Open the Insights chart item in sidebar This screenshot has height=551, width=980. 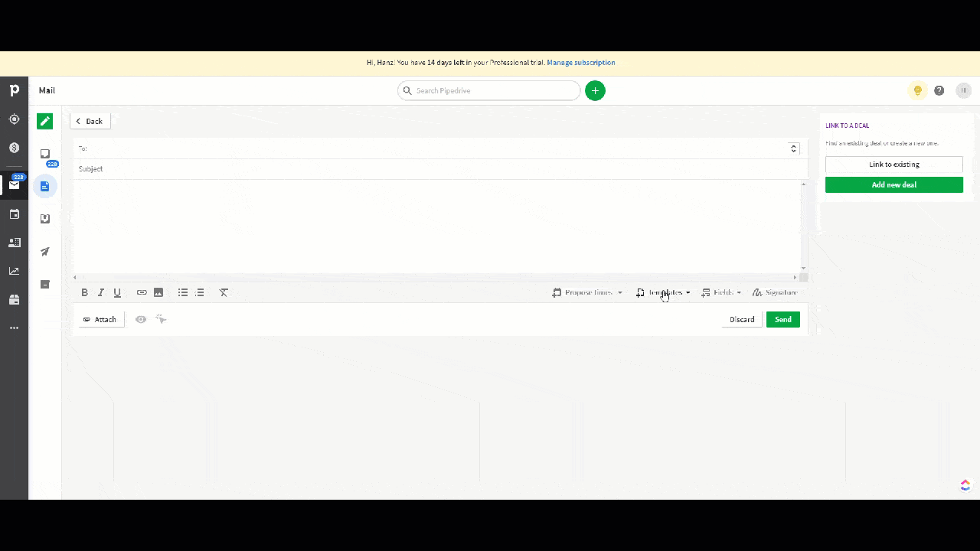14,271
